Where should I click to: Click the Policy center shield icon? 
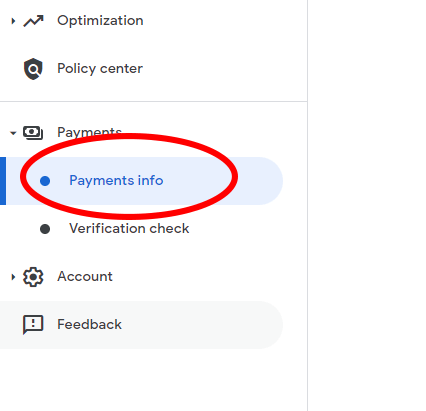33,69
